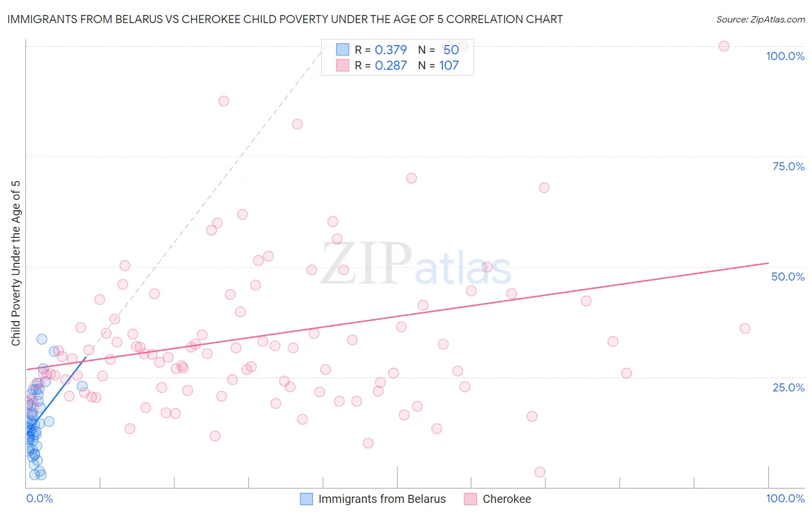Viewport: 812px width, 515px height.
Task: Click the R value 0.287
Action: (x=391, y=65)
